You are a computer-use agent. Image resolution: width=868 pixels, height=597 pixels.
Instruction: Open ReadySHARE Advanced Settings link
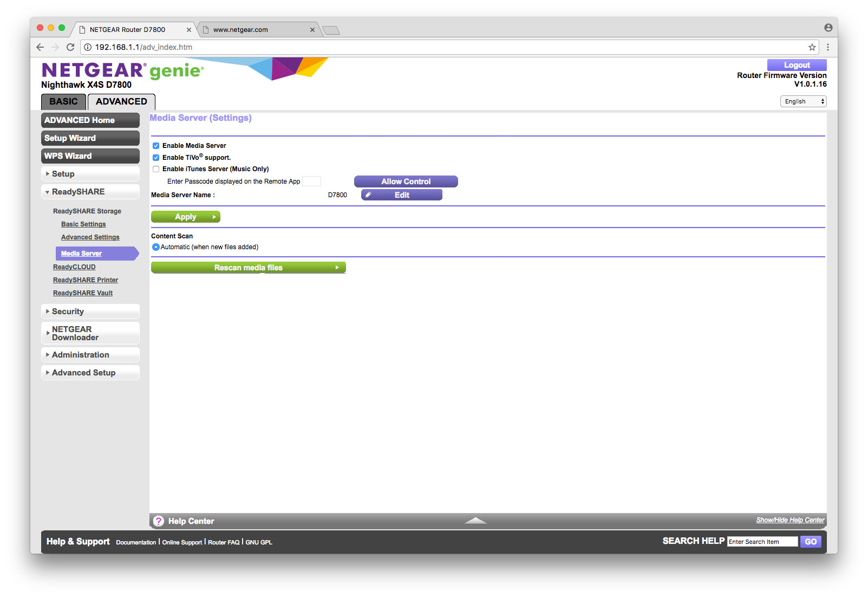90,237
